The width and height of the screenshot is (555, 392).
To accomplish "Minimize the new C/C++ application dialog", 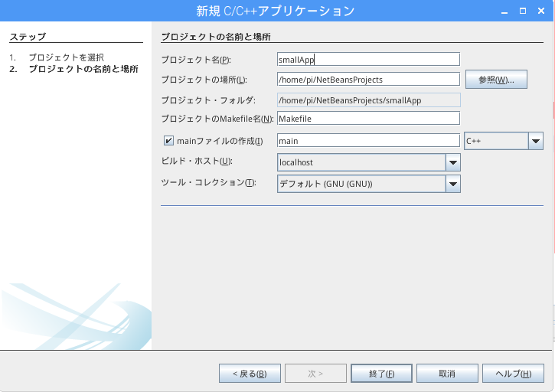I will 502,11.
